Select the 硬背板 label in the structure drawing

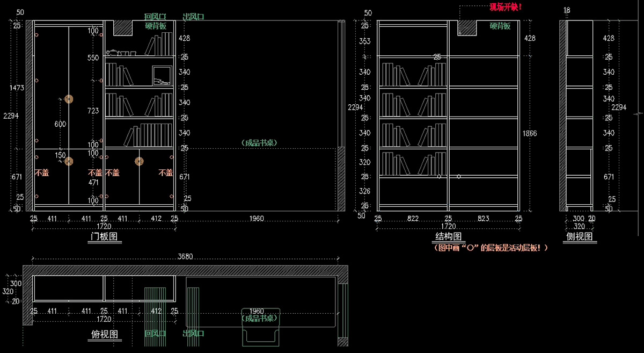tap(500, 26)
